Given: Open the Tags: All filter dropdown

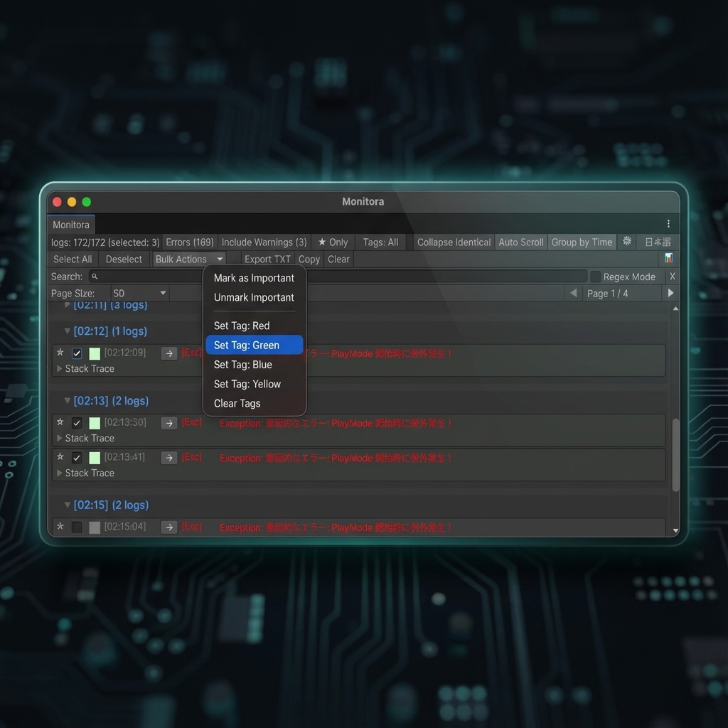Looking at the screenshot, I should pos(381,242).
